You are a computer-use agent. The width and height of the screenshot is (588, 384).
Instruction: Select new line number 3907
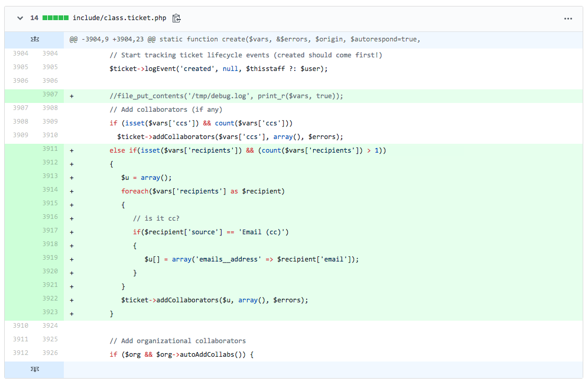pos(50,94)
